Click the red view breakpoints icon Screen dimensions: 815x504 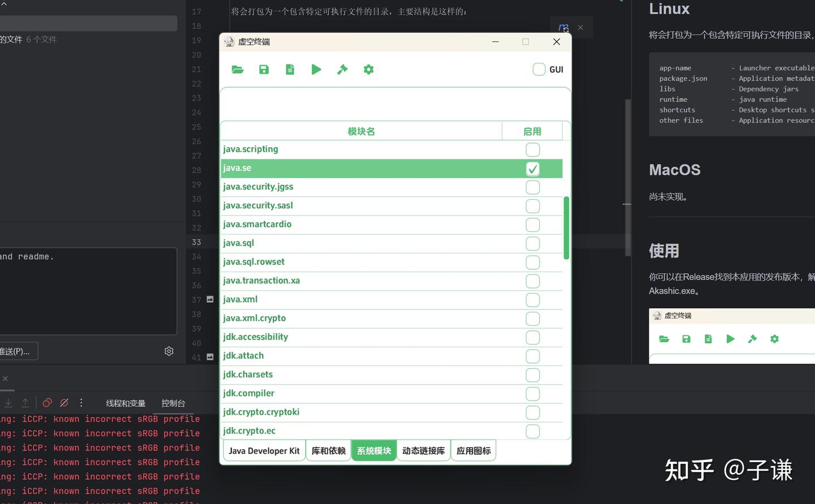point(48,403)
